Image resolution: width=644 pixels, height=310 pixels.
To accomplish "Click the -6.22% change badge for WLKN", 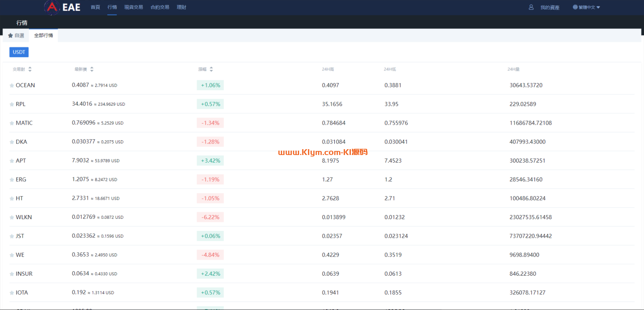I will 210,217.
